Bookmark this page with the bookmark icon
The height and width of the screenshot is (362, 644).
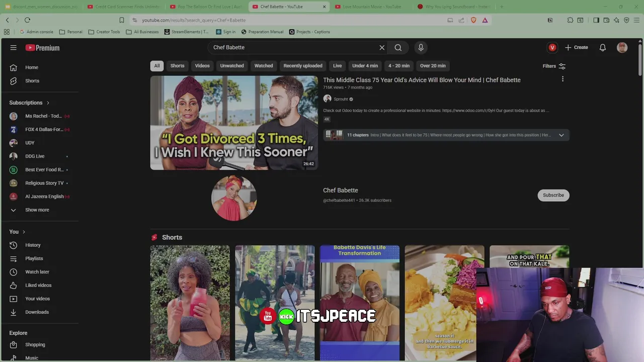coord(122,20)
